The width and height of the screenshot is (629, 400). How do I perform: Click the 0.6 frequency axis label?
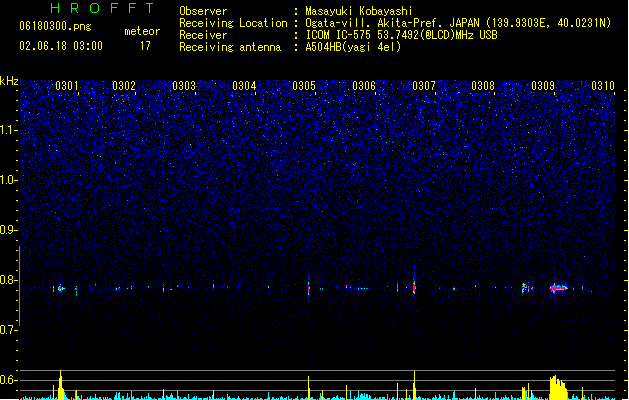tap(8, 380)
